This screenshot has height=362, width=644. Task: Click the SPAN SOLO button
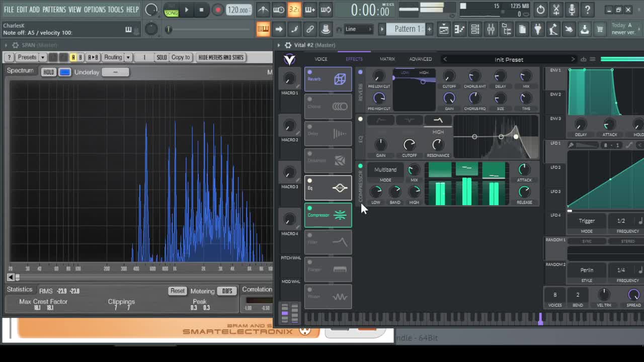point(162,57)
